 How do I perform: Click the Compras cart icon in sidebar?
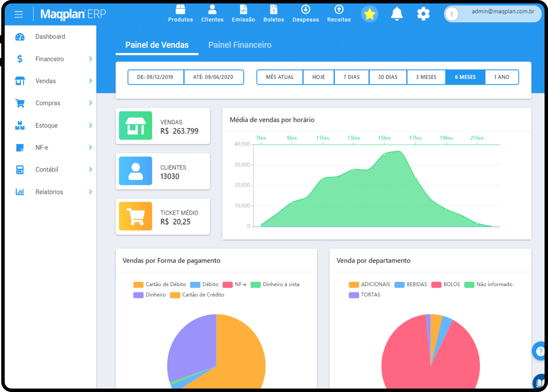click(20, 103)
